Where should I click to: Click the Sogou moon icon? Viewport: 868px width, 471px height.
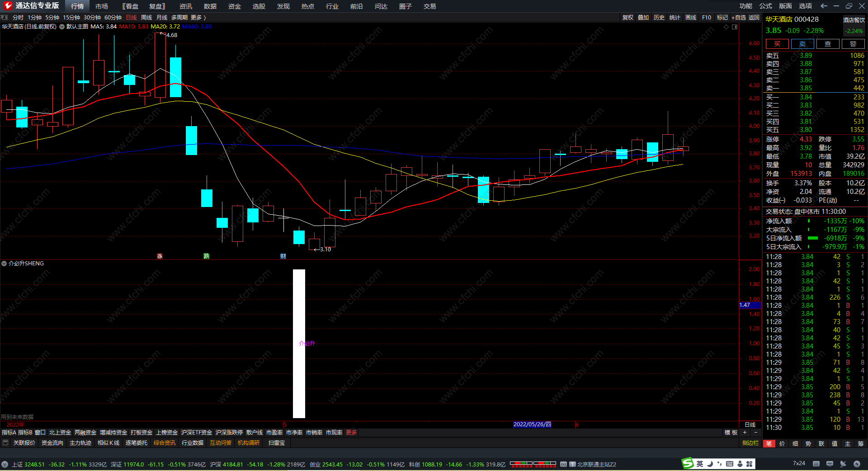(710, 464)
